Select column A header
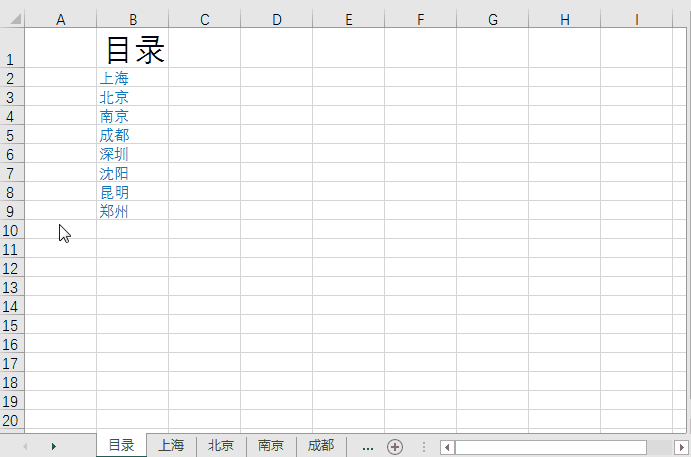691x457 pixels. click(x=61, y=19)
